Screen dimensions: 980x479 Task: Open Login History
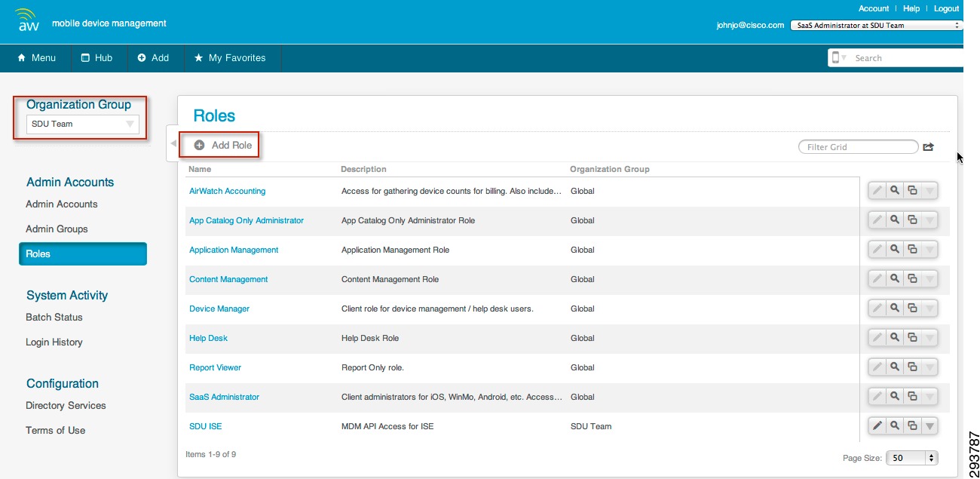tap(54, 342)
